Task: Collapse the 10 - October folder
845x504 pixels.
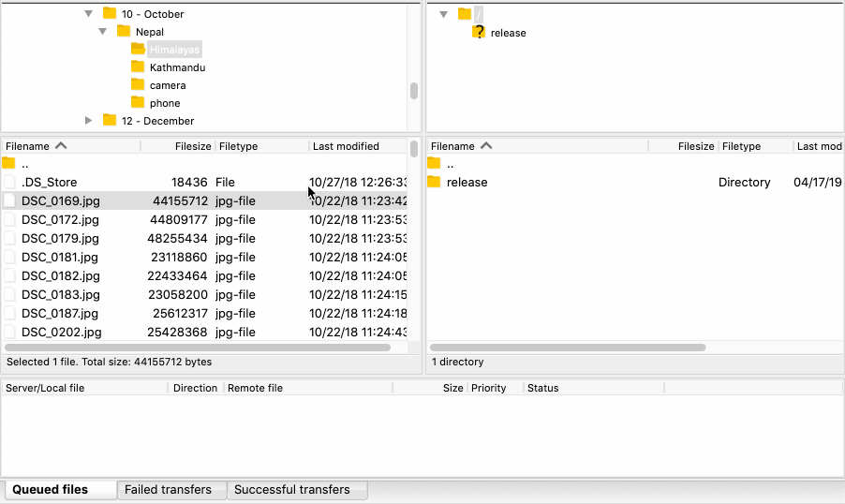Action: [x=88, y=13]
